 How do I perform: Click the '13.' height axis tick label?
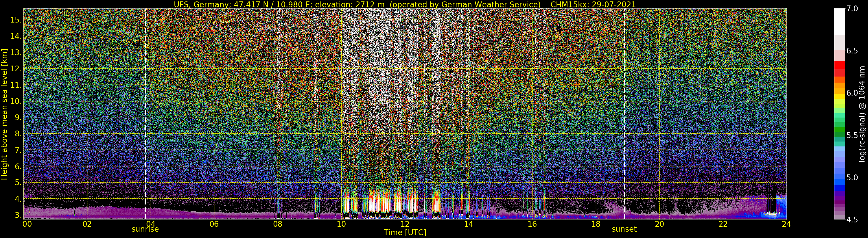pyautogui.click(x=16, y=53)
